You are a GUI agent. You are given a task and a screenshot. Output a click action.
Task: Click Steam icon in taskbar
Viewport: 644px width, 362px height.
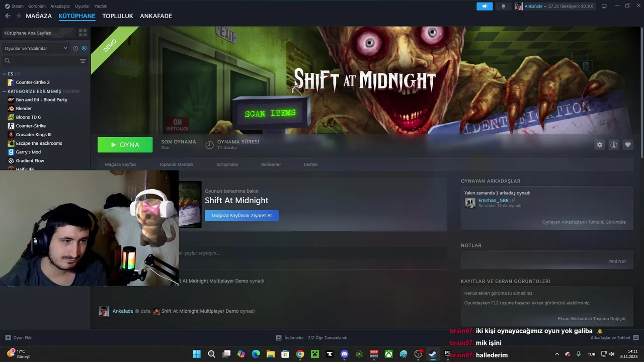tap(433, 354)
